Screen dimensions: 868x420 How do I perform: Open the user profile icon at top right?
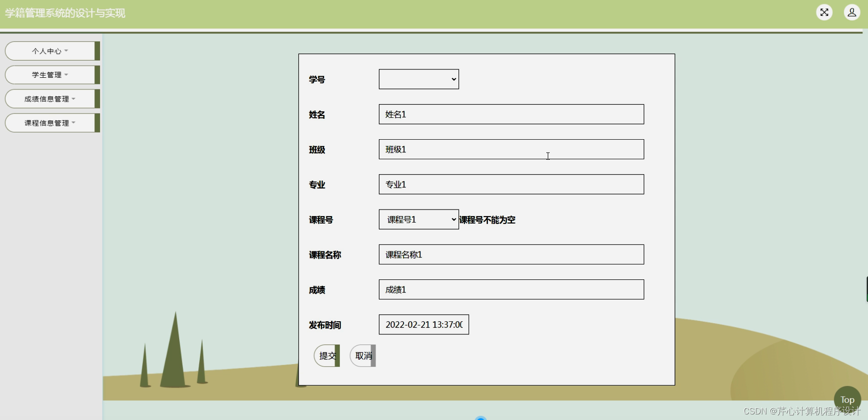[x=852, y=12]
